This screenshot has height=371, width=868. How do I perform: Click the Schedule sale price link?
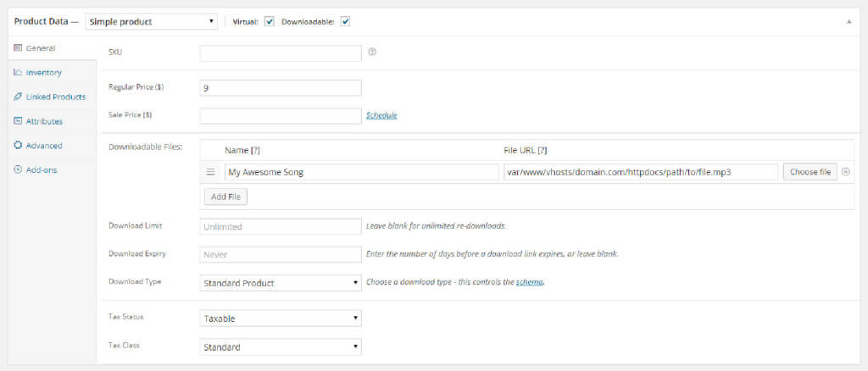click(381, 115)
